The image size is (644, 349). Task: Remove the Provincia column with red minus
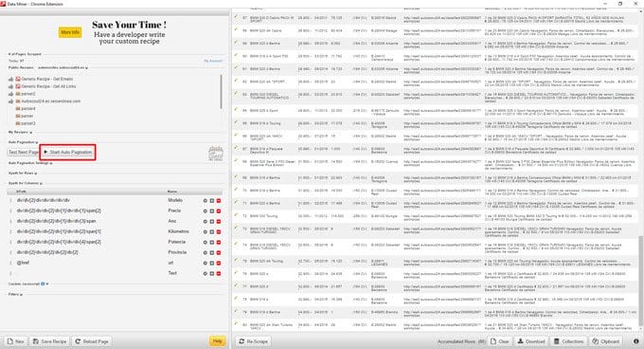tap(219, 252)
